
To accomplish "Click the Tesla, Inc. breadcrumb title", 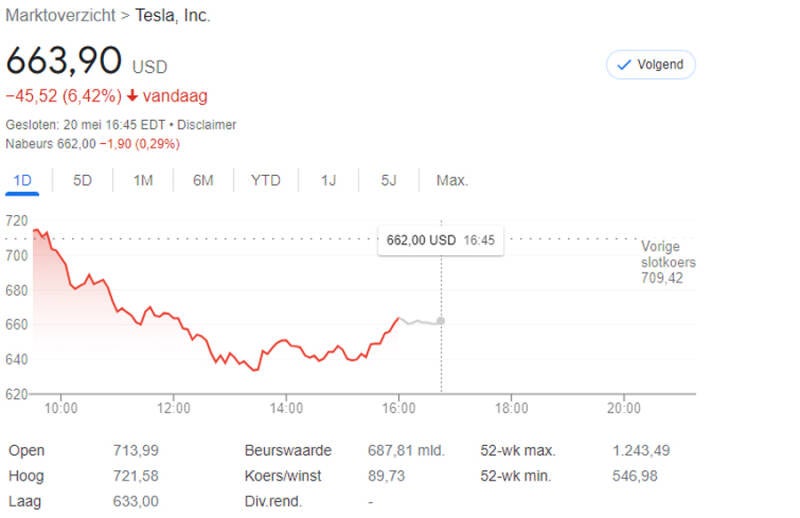I will tap(173, 16).
